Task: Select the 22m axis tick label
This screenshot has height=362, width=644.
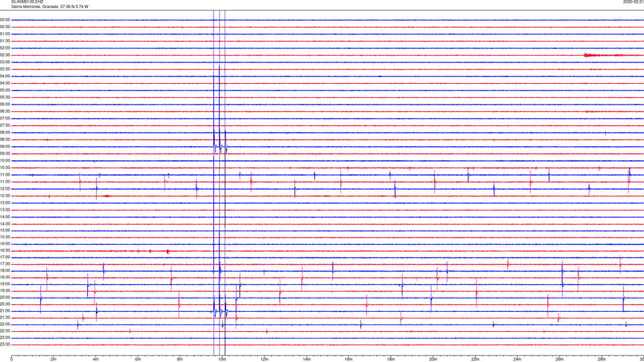Action: tap(475, 359)
